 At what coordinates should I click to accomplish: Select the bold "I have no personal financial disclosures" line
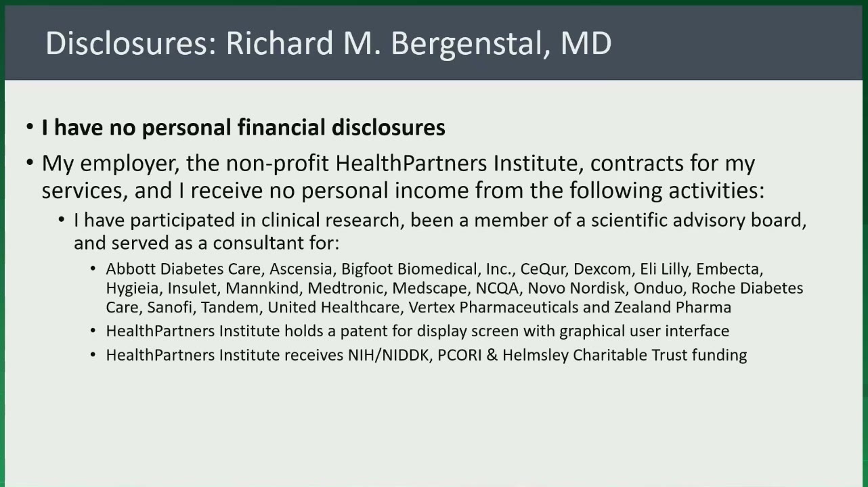(x=244, y=127)
